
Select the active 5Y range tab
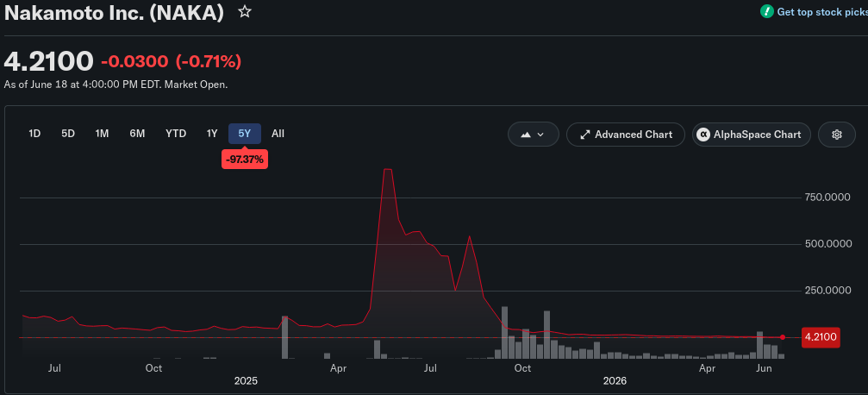[245, 134]
